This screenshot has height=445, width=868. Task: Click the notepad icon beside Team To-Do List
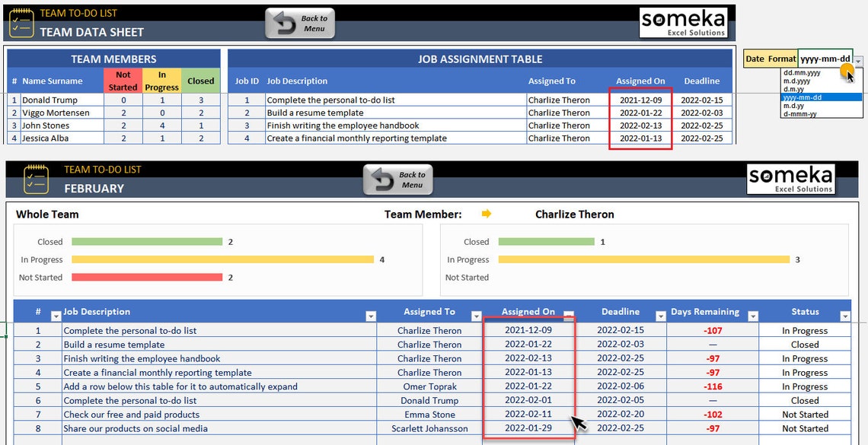tap(21, 22)
